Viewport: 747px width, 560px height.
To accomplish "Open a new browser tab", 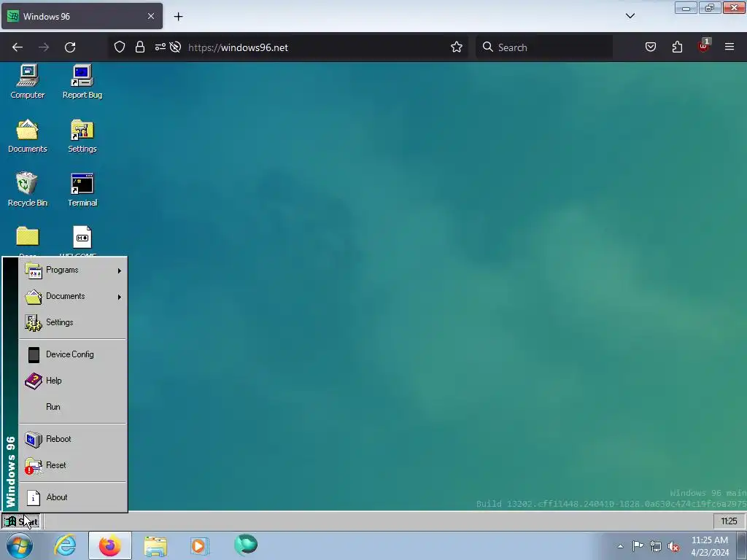I will click(x=178, y=17).
